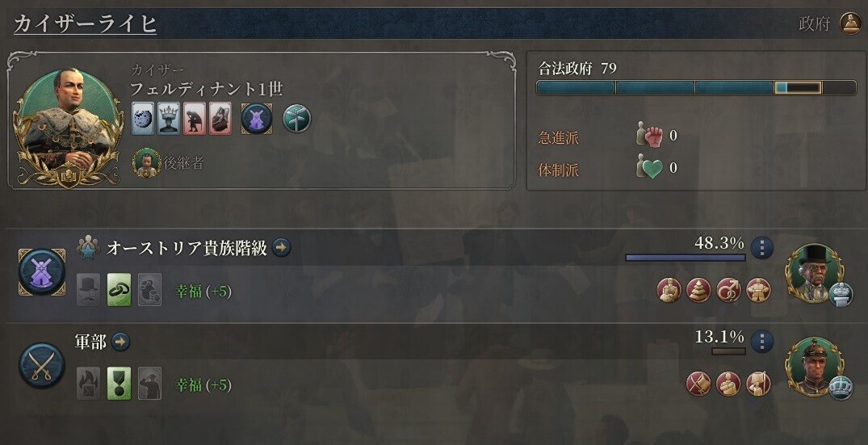Screen dimensions: 868x445
Task: Click the 合法政府 legitimacy progress bar
Action: click(696, 87)
